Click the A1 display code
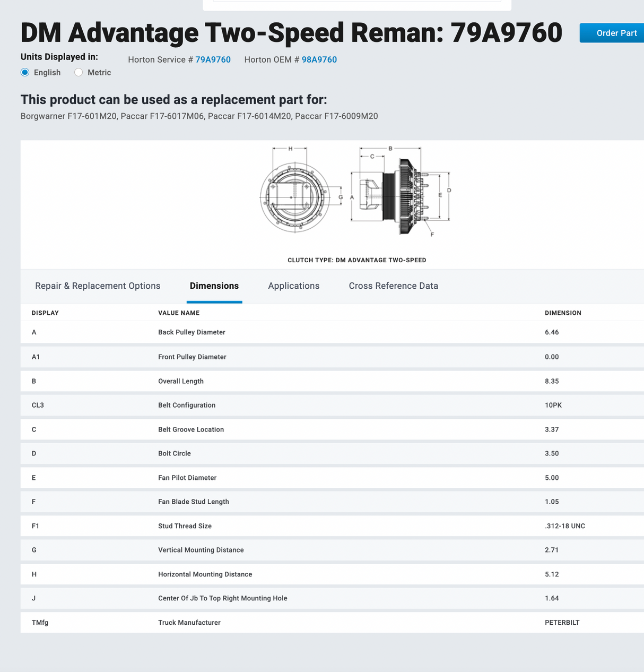Image resolution: width=644 pixels, height=672 pixels. click(36, 357)
